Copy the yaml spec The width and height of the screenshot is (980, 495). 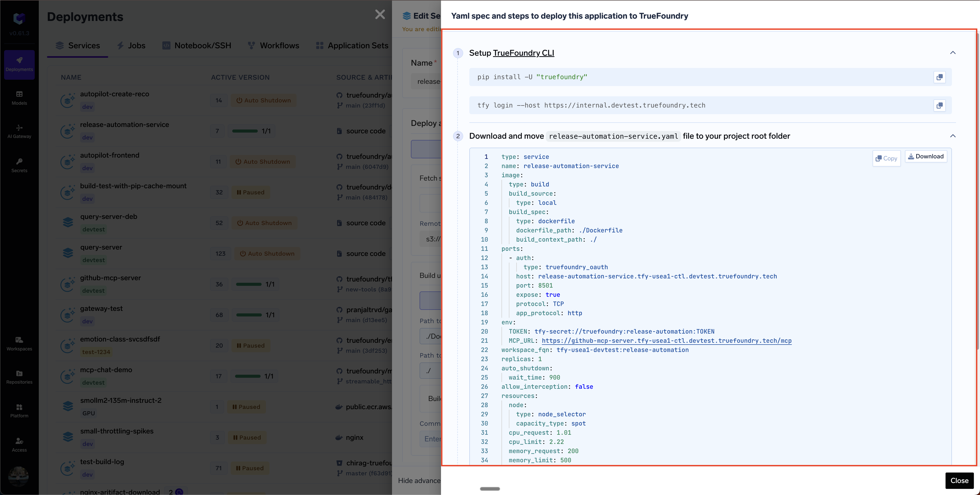(x=886, y=158)
